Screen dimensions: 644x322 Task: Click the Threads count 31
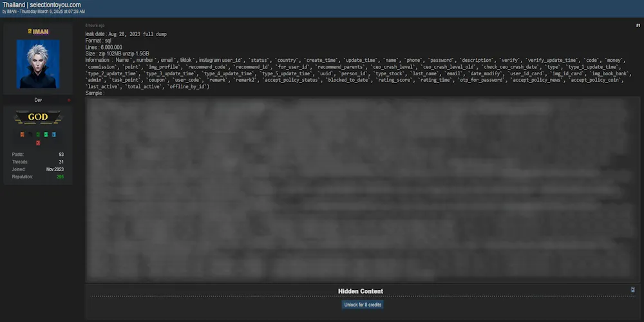pyautogui.click(x=61, y=162)
